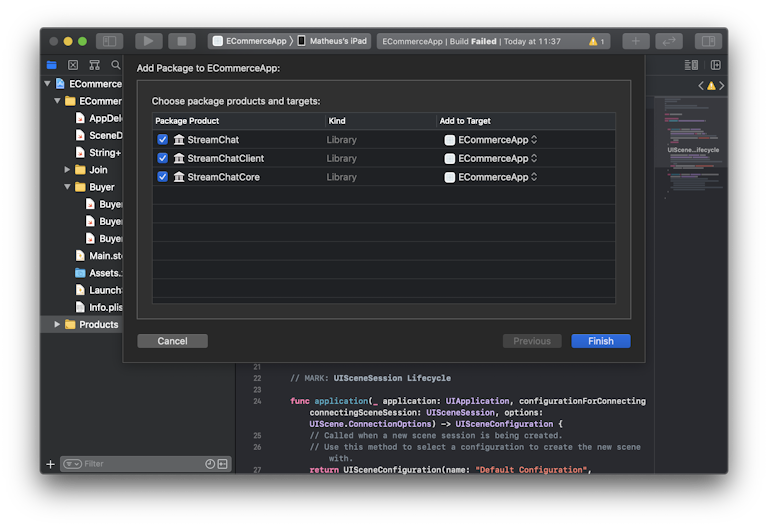This screenshot has height=527, width=768.
Task: Click the Package Product column header
Action: pyautogui.click(x=239, y=121)
